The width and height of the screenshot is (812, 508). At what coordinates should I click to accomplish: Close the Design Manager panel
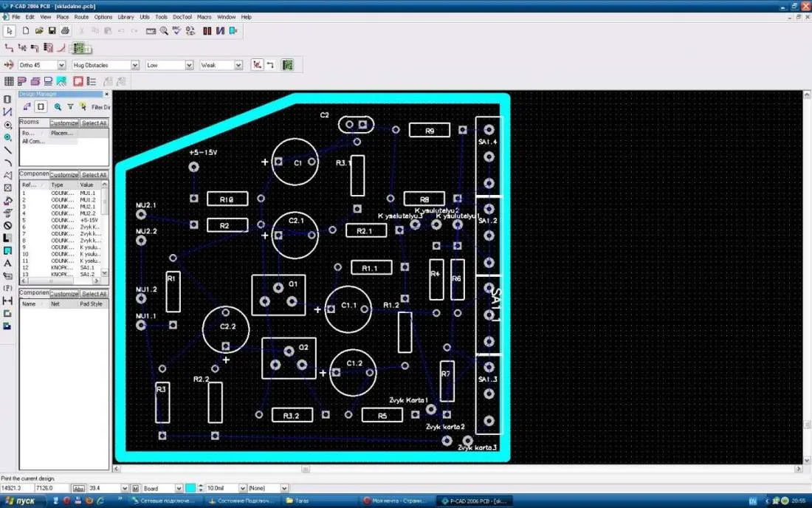[107, 95]
